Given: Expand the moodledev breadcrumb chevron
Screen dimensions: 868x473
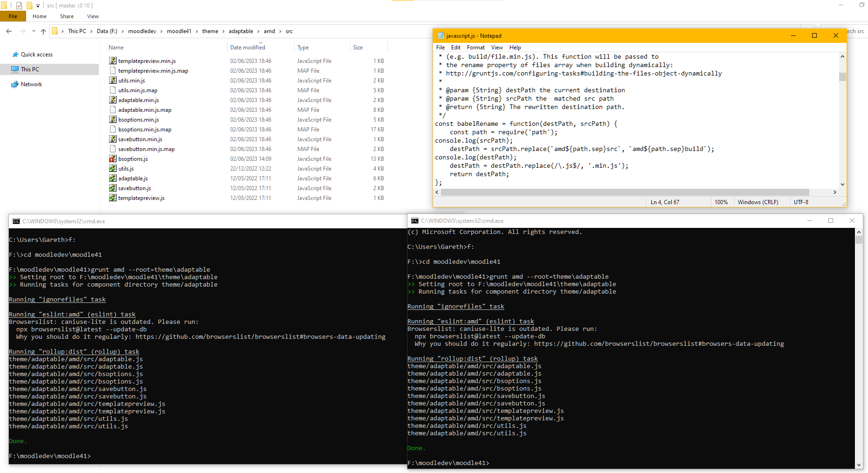Looking at the screenshot, I should (x=161, y=31).
